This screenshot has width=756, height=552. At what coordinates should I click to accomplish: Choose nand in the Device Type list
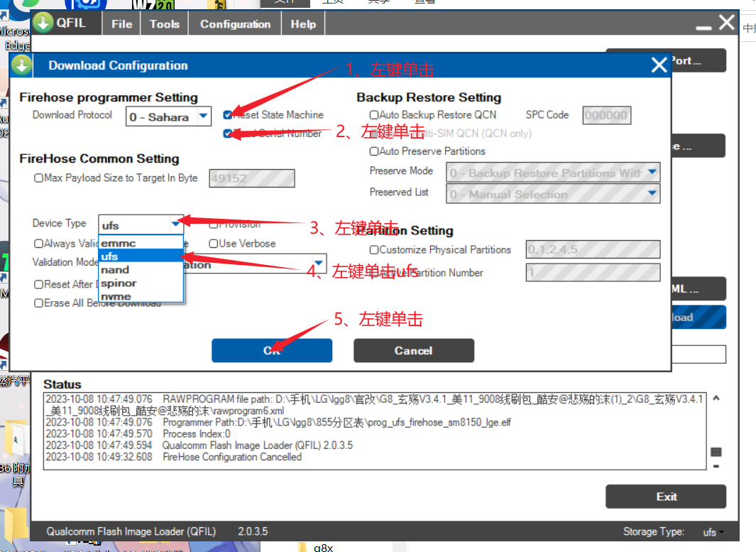[x=115, y=270]
